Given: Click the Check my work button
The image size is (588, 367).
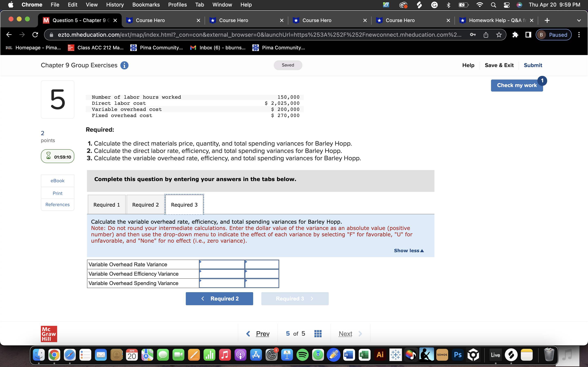Looking at the screenshot, I should (517, 85).
